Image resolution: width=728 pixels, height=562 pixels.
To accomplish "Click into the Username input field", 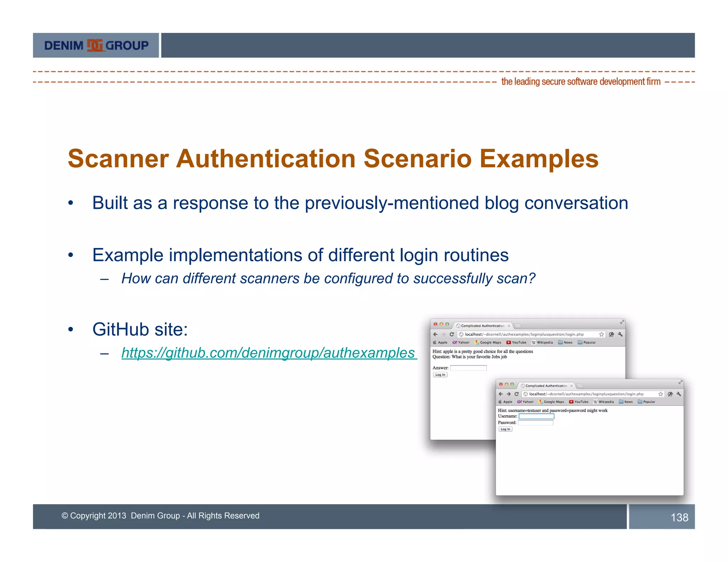I will click(536, 416).
